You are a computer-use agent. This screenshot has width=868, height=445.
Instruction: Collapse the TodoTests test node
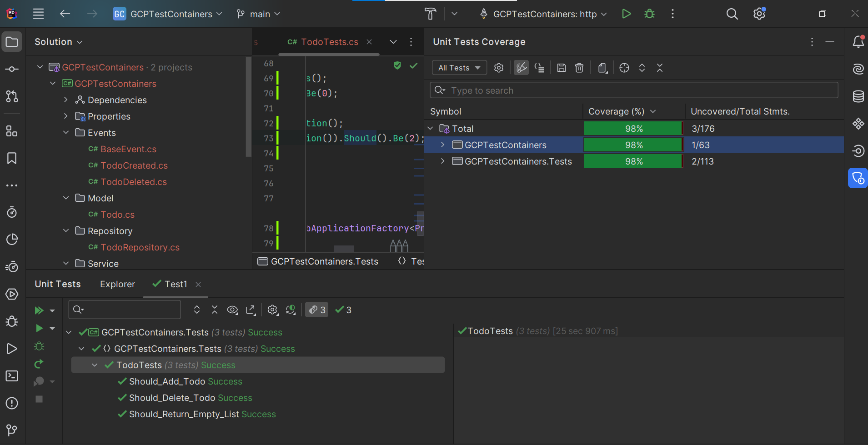[95, 365]
